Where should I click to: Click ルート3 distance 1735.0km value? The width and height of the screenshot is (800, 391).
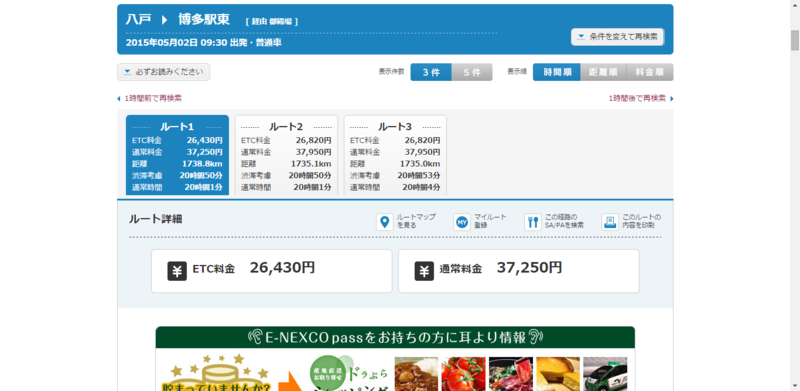tap(419, 164)
